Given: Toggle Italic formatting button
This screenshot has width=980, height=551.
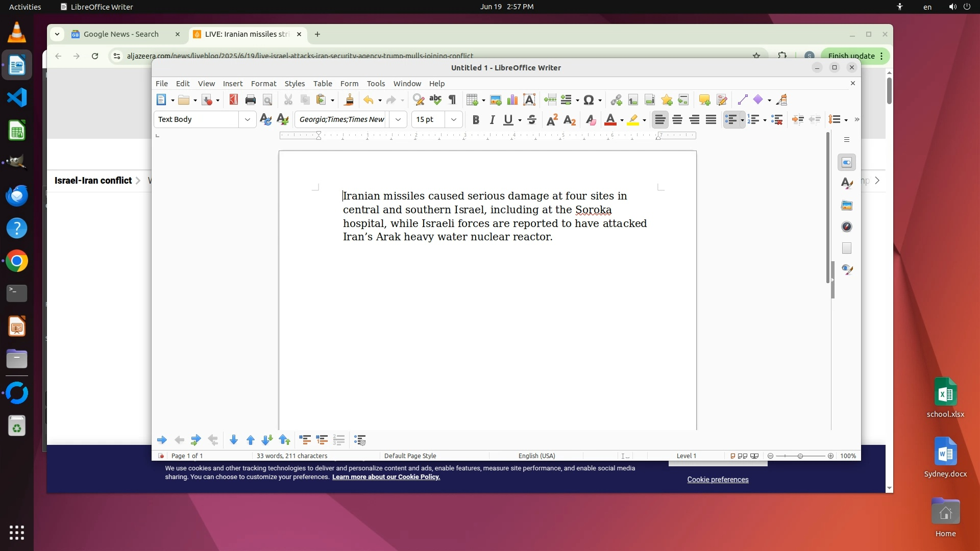Looking at the screenshot, I should click(x=492, y=120).
